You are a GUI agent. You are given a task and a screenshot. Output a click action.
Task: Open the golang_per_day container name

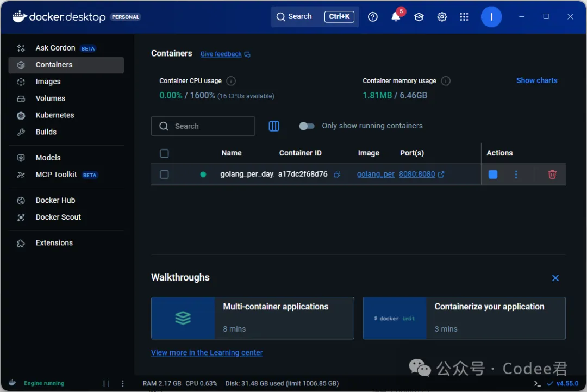click(247, 174)
